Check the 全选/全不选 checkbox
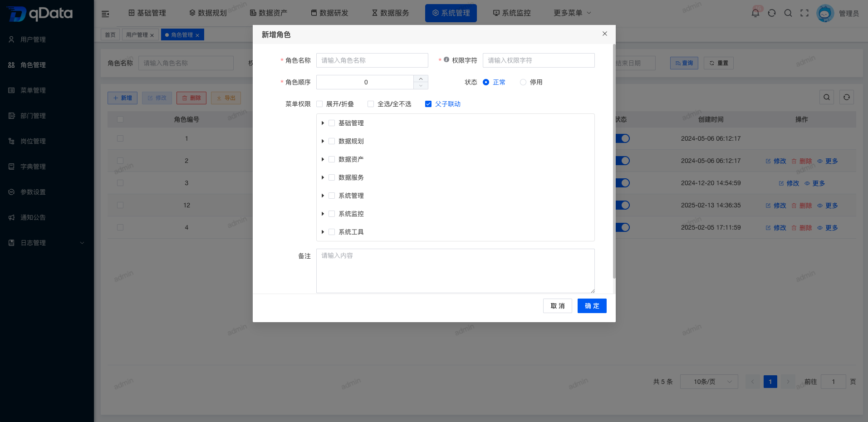Screen dimensions: 868x422 [x=371, y=104]
